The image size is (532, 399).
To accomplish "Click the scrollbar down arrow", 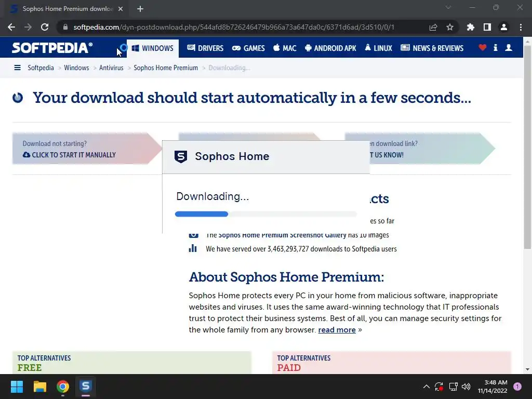I will pos(527,369).
